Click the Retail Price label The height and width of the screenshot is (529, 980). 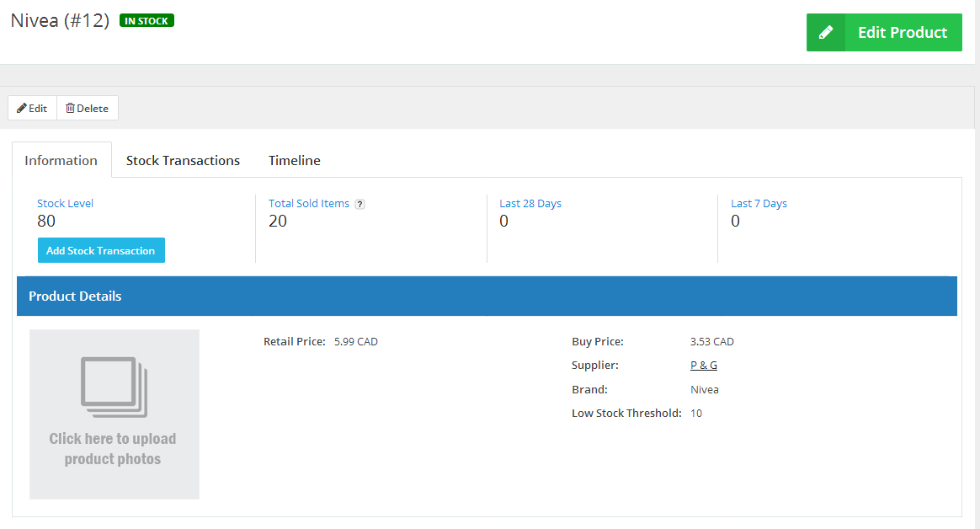point(295,341)
